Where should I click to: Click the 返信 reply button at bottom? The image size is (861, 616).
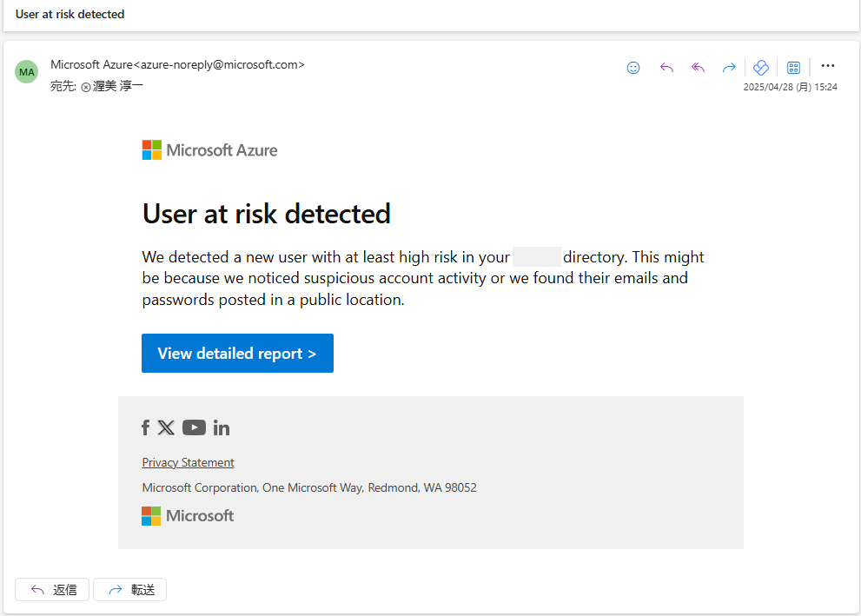[52, 590]
